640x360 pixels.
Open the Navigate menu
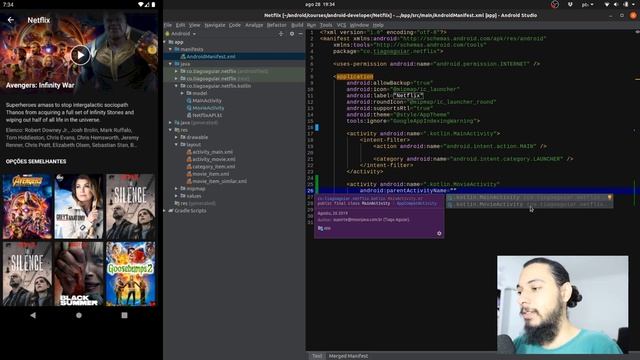click(x=215, y=25)
